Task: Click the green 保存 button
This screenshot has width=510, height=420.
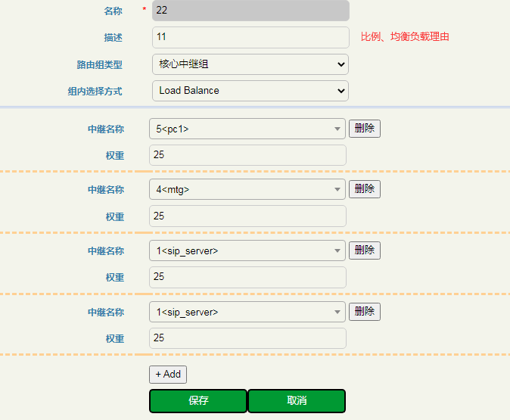Action: 198,401
